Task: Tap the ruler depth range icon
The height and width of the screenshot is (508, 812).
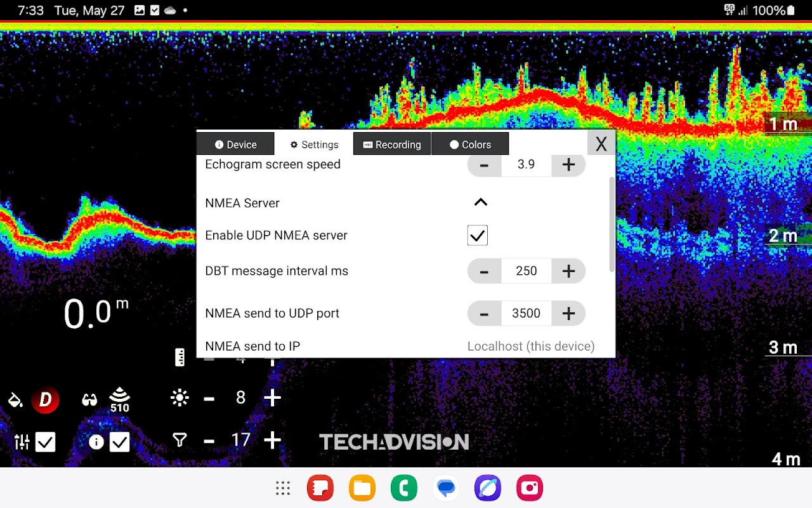Action: (180, 358)
